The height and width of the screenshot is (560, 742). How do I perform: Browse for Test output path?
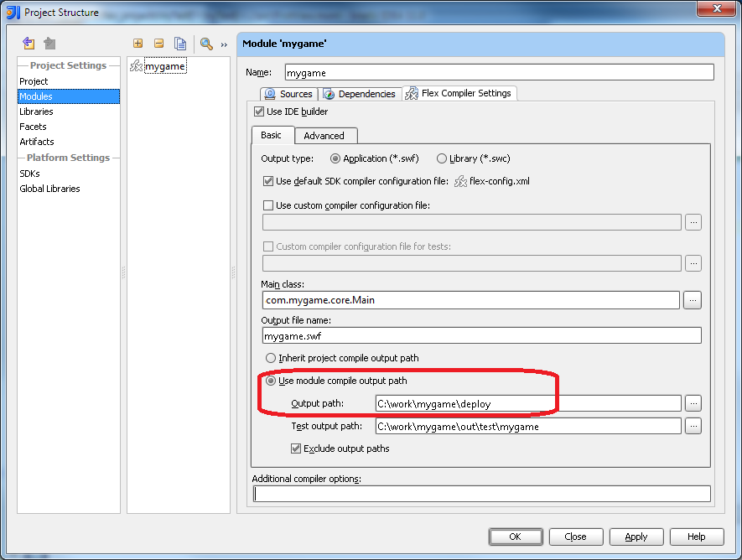pyautogui.click(x=693, y=426)
